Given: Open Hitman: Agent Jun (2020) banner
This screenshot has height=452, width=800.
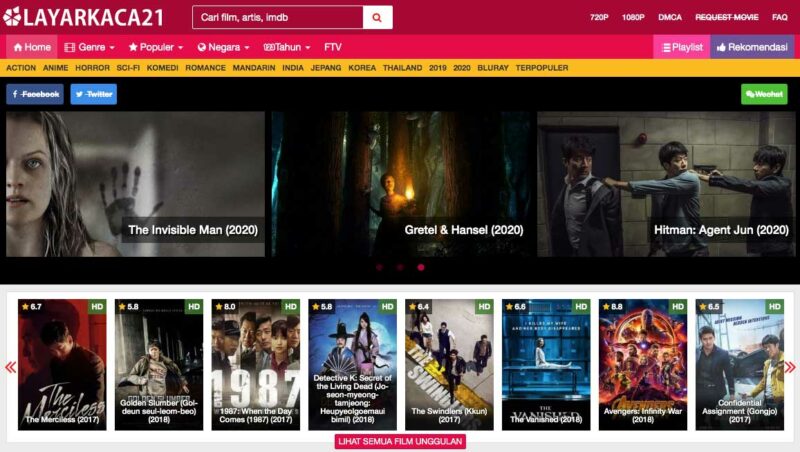Looking at the screenshot, I should [666, 184].
